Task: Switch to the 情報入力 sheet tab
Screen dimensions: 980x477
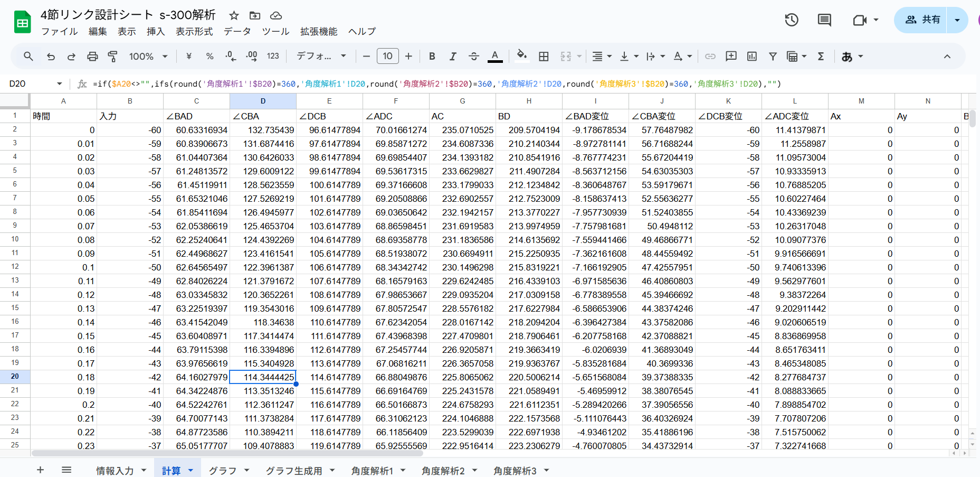Action: pos(115,471)
